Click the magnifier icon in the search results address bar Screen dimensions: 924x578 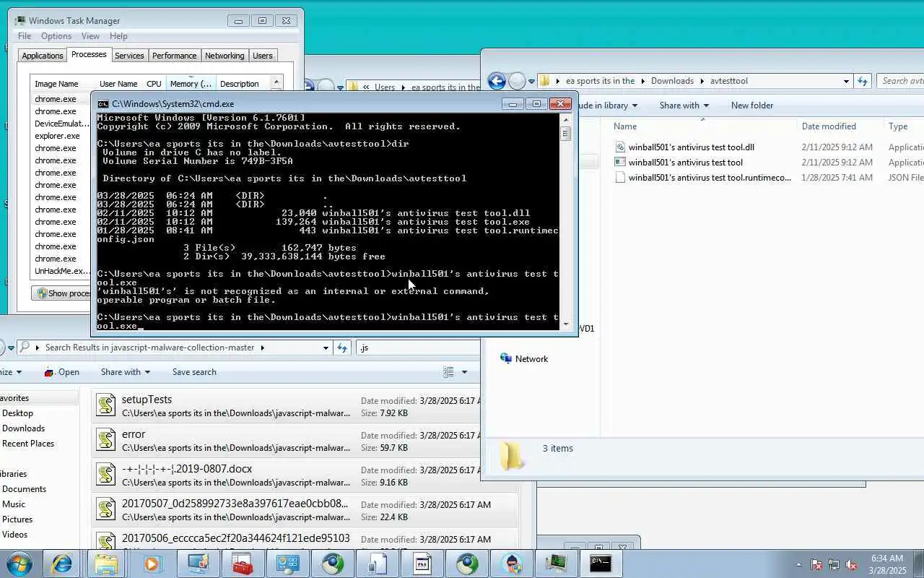[25, 348]
